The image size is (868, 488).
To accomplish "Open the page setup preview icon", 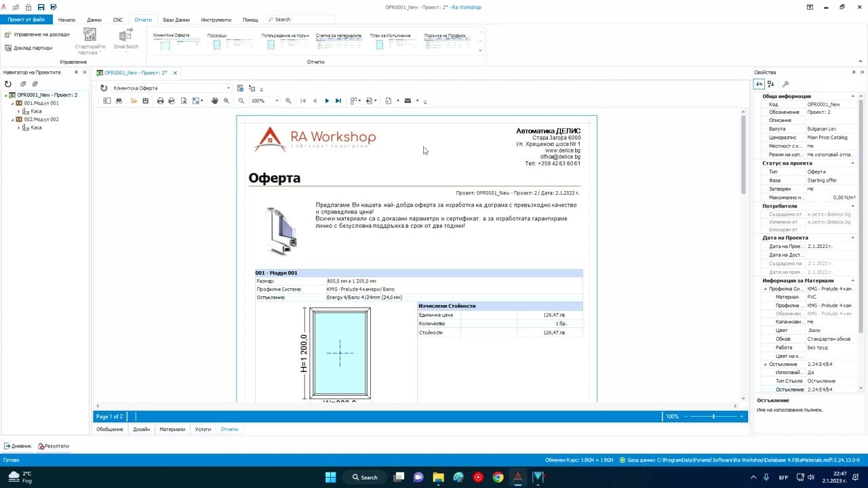I will (x=183, y=101).
